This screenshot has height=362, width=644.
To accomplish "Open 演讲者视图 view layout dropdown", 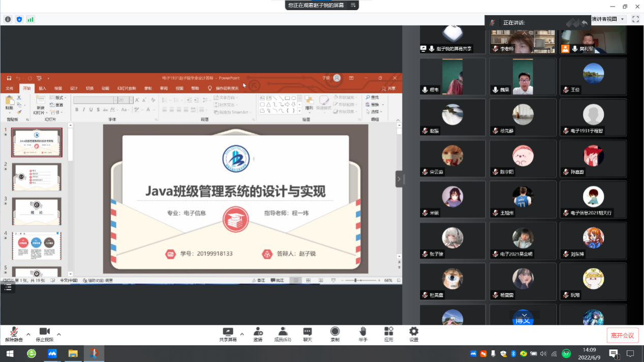I will point(607,19).
